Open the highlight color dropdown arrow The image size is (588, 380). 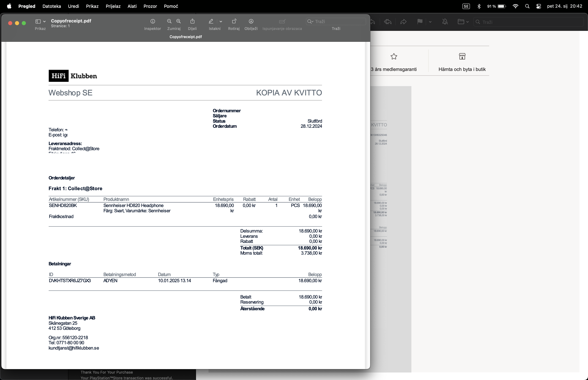click(x=221, y=22)
